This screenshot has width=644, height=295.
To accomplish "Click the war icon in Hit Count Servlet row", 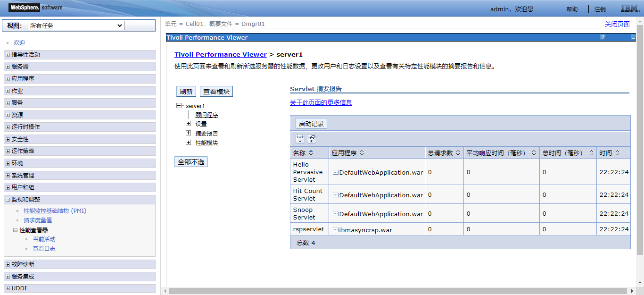I will coord(336,195).
